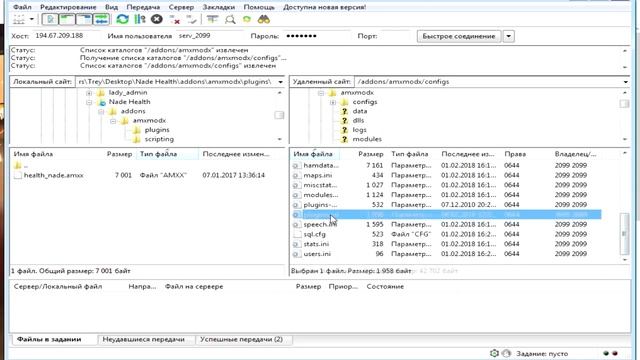Image resolution: width=640 pixels, height=360 pixels.
Task: Collapse the local addons folder
Action: point(101,112)
